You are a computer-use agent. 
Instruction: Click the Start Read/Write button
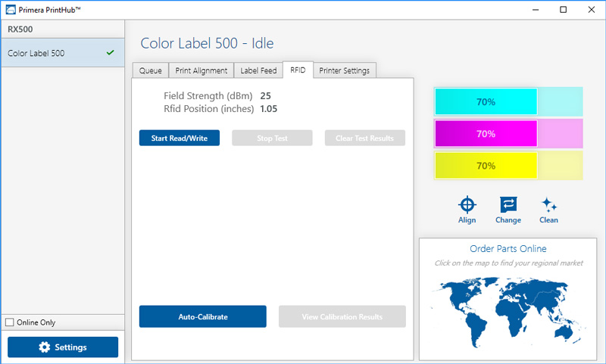click(x=180, y=138)
